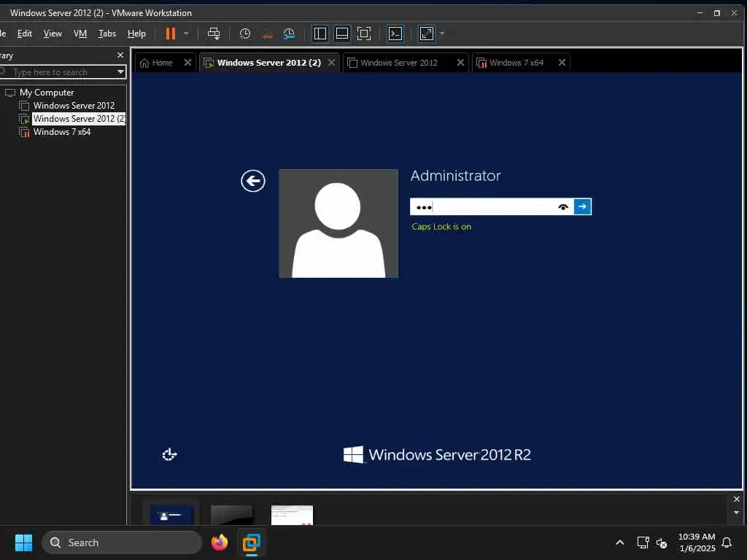Close the Library panel
747x560 pixels.
coord(120,55)
